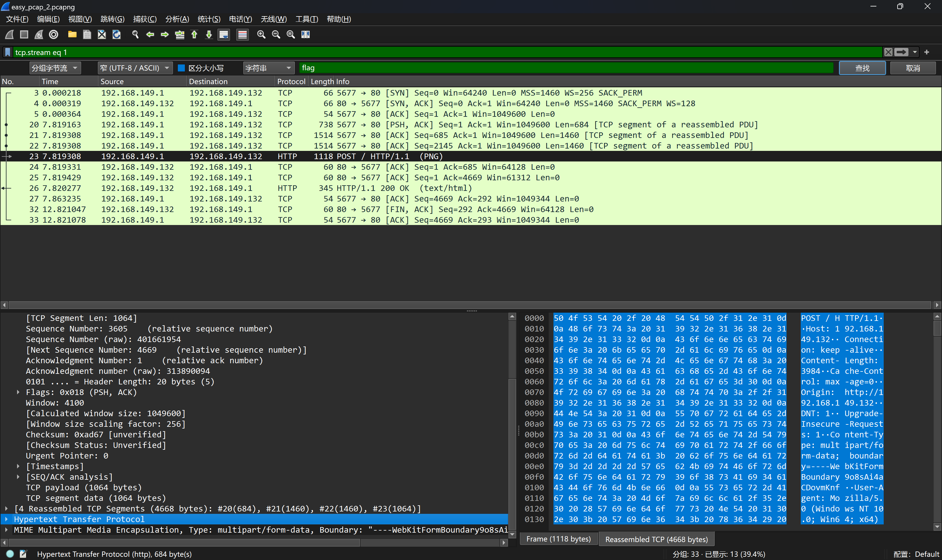This screenshot has width=942, height=560.
Task: Open the 字符串 search type dropdown
Action: point(268,68)
